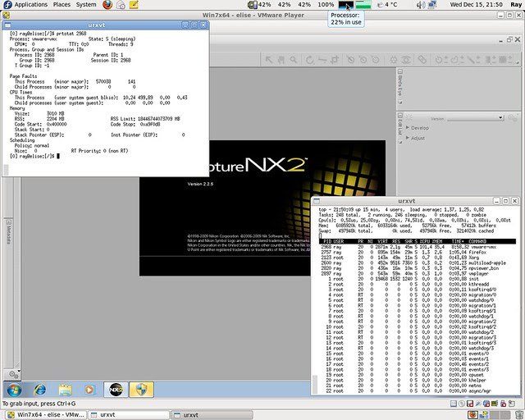Click the Capture NX2 taskbar button

[x=116, y=390]
